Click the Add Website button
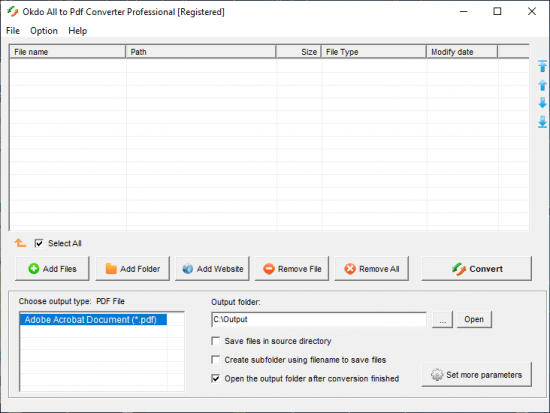The width and height of the screenshot is (550, 413). pyautogui.click(x=212, y=269)
